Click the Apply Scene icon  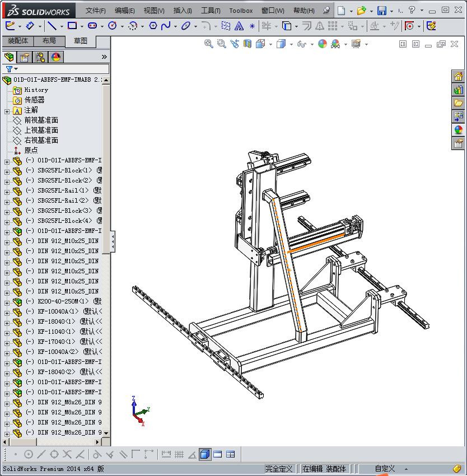point(335,44)
